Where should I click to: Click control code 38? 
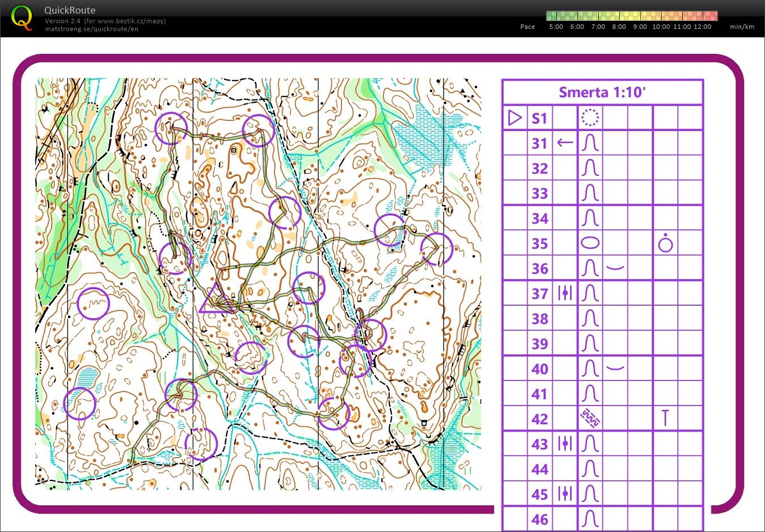540,319
